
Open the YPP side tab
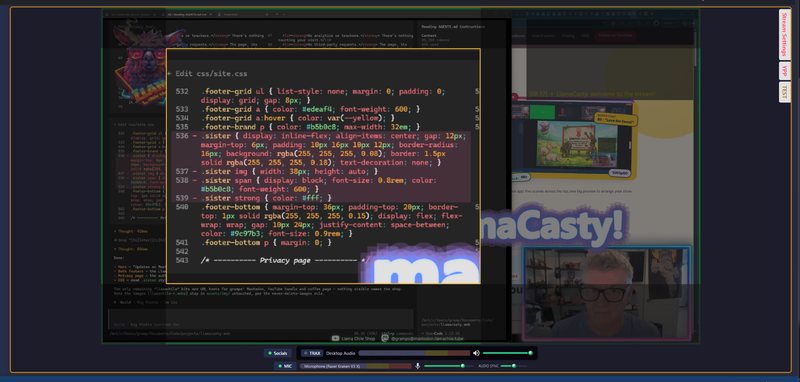coord(784,70)
